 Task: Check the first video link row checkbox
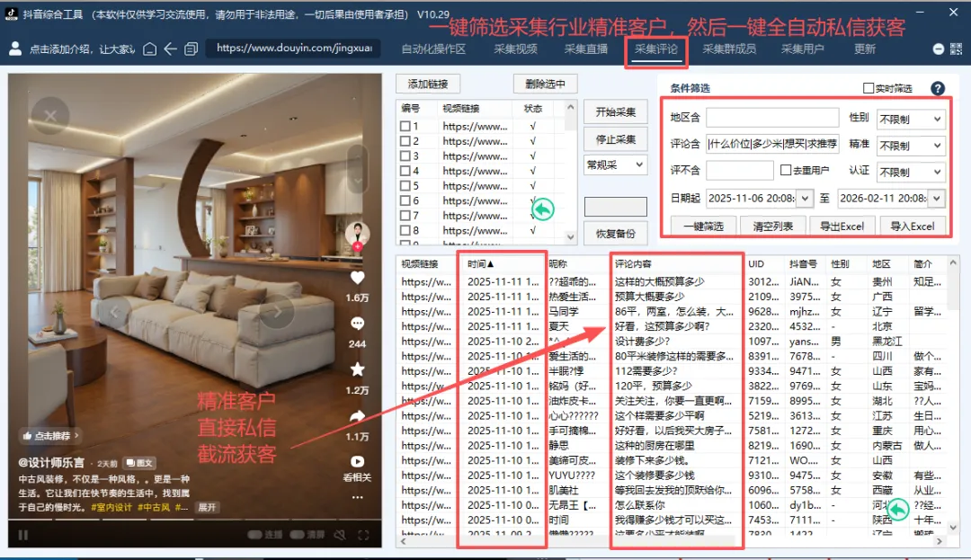(x=404, y=127)
